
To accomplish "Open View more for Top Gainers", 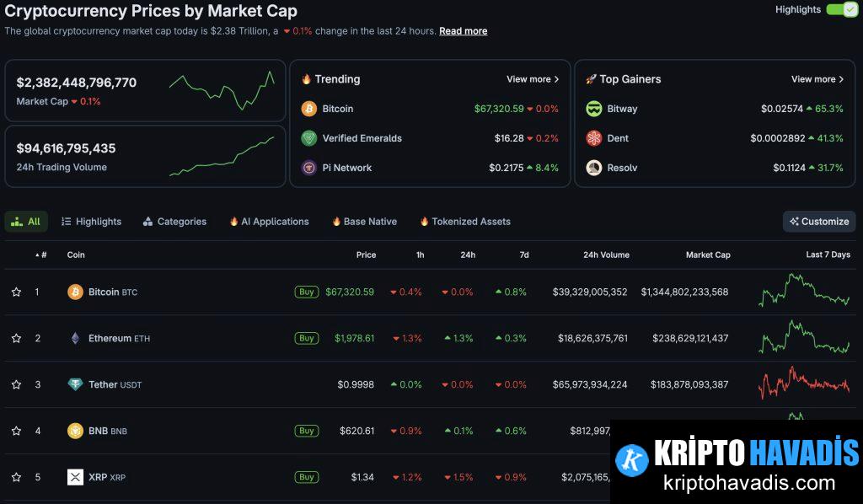I will [x=817, y=78].
